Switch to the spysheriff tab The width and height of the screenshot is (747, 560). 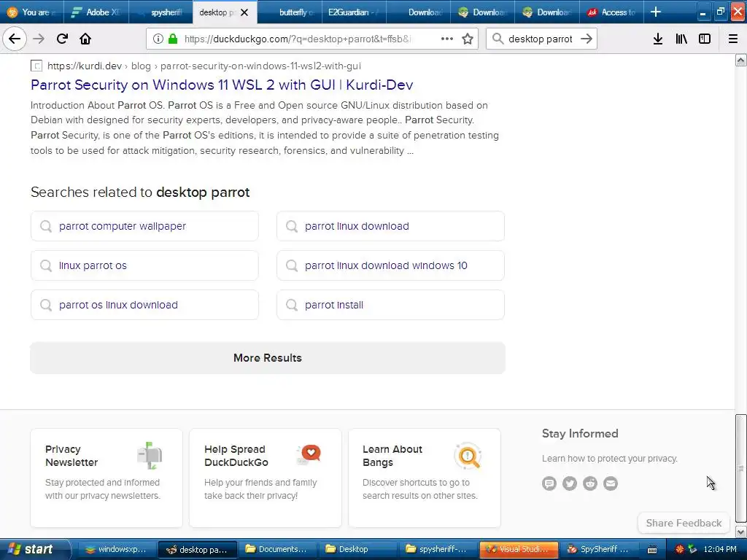tap(160, 12)
